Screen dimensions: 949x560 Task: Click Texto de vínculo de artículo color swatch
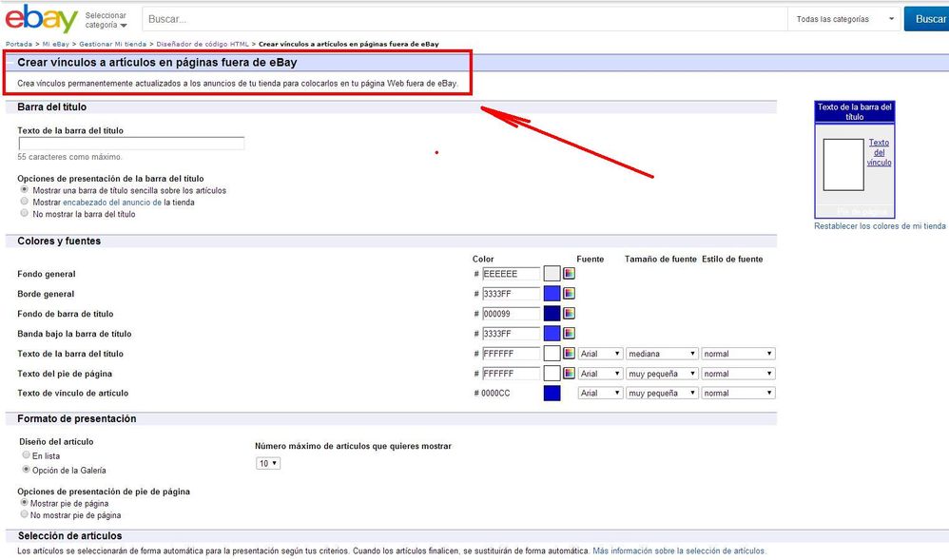552,393
